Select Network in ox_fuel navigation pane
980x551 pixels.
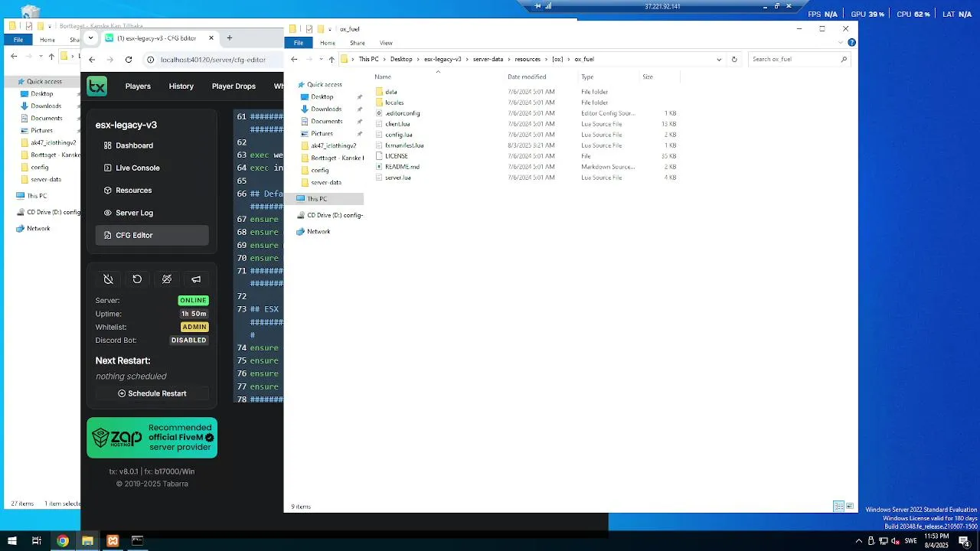tap(318, 232)
